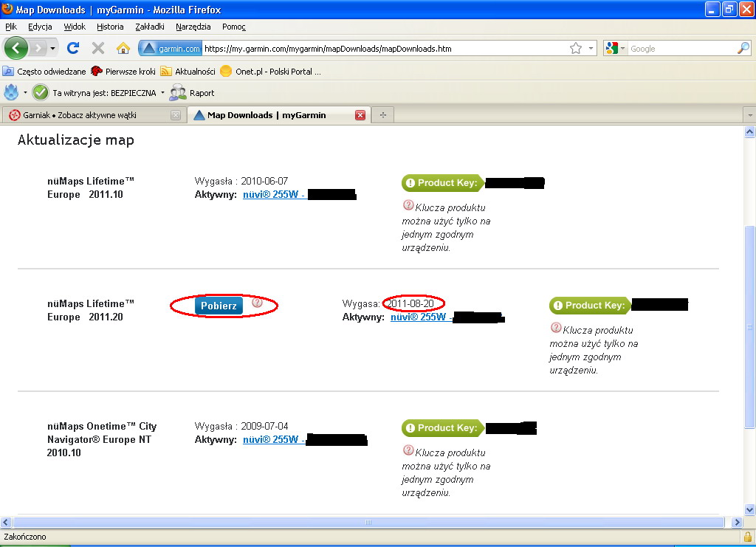Open the address bar history dropdown arrow
Viewport: 756px width, 547px height.
tap(591, 48)
